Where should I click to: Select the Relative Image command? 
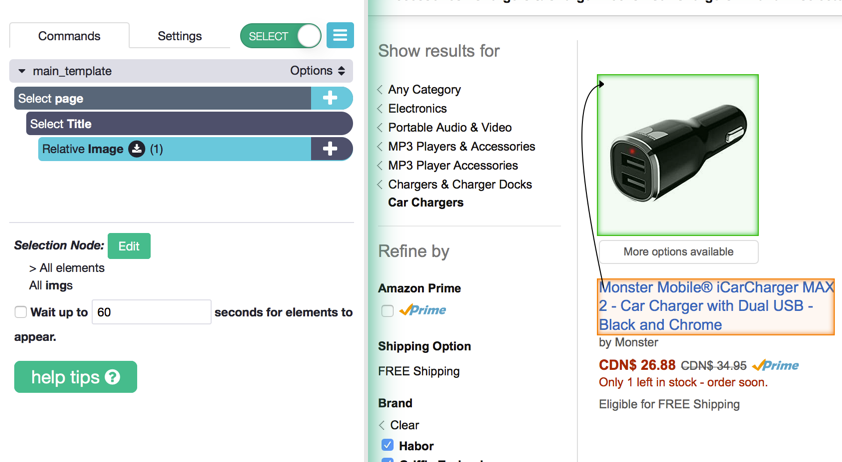[175, 149]
